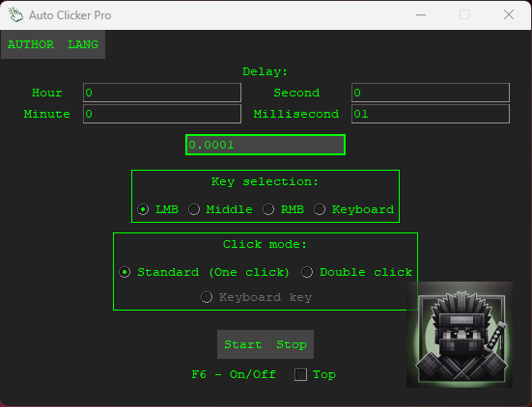Click the 'Click mode:' heading
The width and height of the screenshot is (532, 407).
[265, 244]
